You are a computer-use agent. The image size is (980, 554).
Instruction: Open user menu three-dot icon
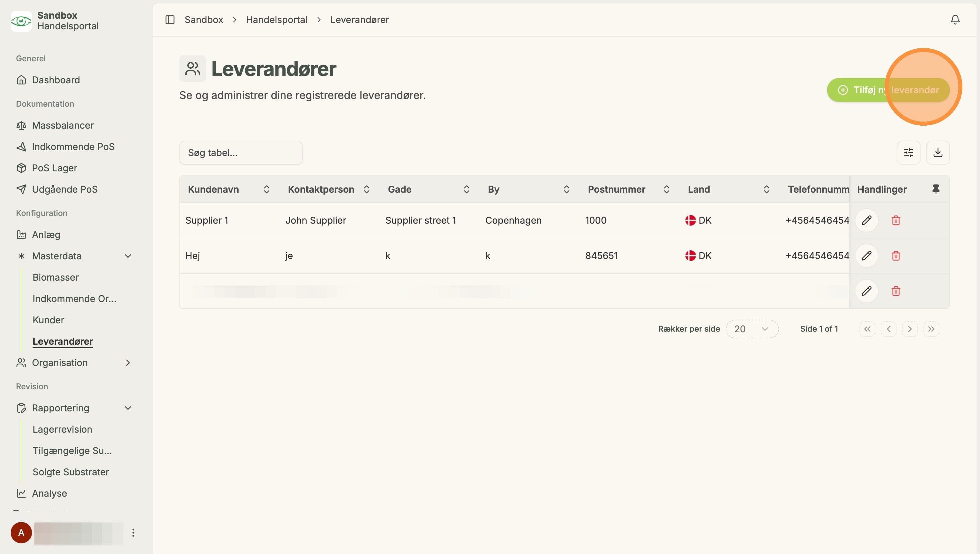133,533
